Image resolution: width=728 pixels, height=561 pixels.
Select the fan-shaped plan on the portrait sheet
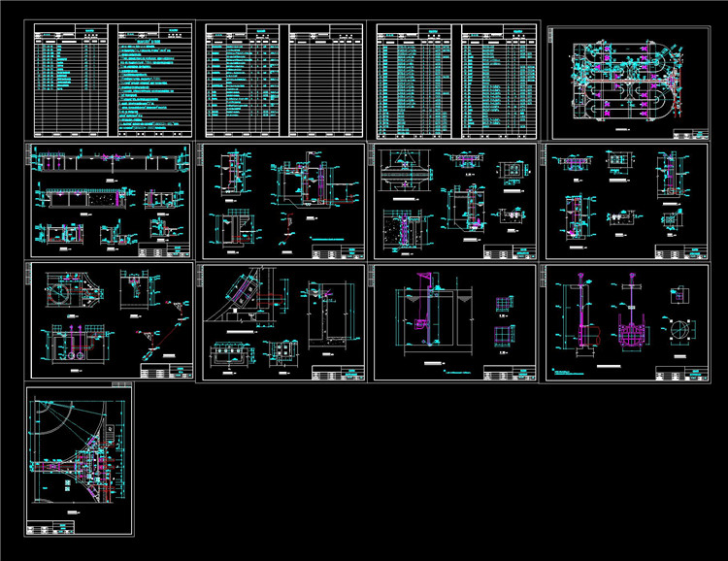point(77,451)
